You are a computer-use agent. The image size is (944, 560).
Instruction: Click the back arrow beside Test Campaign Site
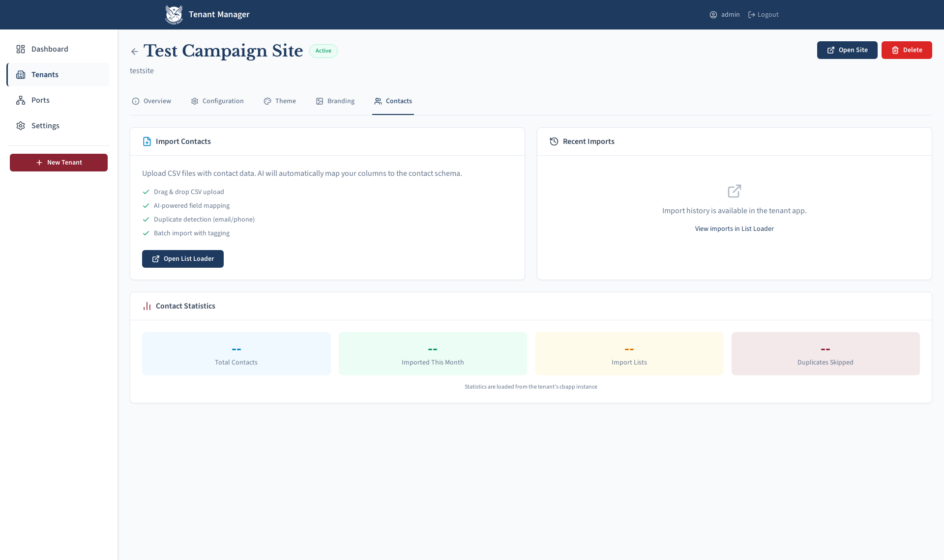[x=134, y=52]
